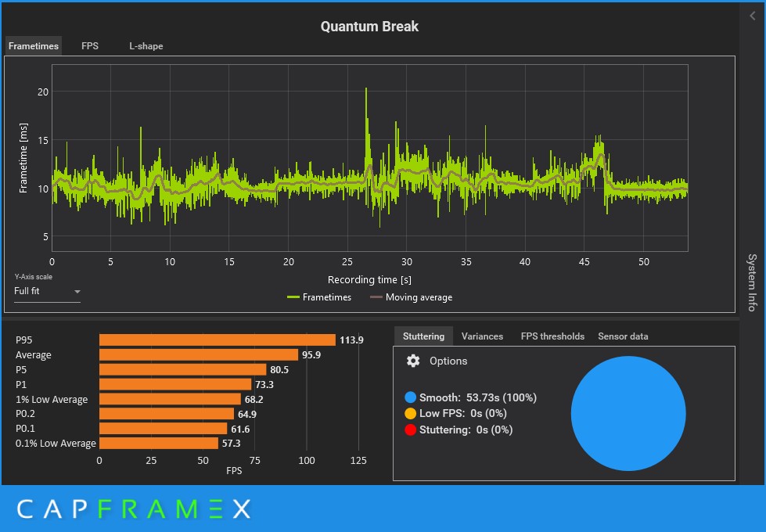Switch to the L-shape tab
The image size is (766, 532).
146,46
